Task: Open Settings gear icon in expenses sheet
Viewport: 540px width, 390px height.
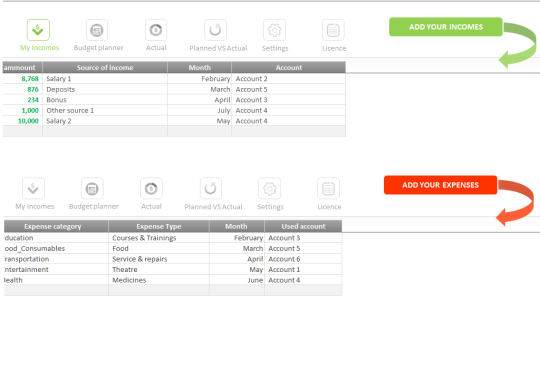Action: pos(270,188)
